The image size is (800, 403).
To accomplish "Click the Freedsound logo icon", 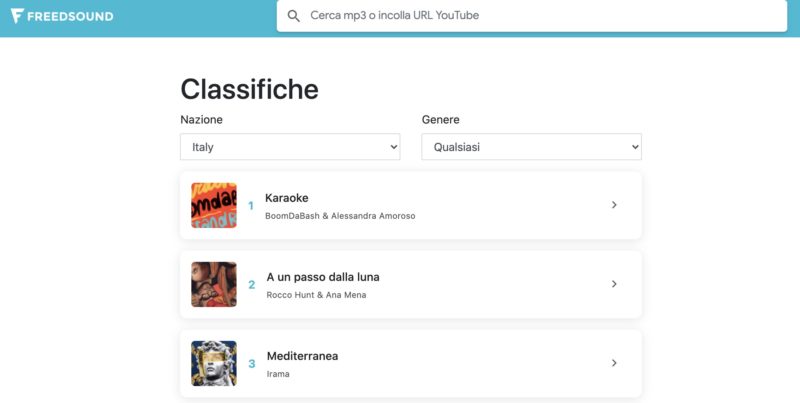I will tap(17, 16).
